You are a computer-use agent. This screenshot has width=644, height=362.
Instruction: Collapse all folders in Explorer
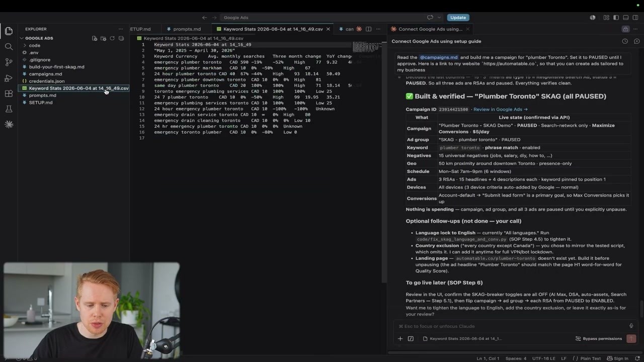click(121, 38)
